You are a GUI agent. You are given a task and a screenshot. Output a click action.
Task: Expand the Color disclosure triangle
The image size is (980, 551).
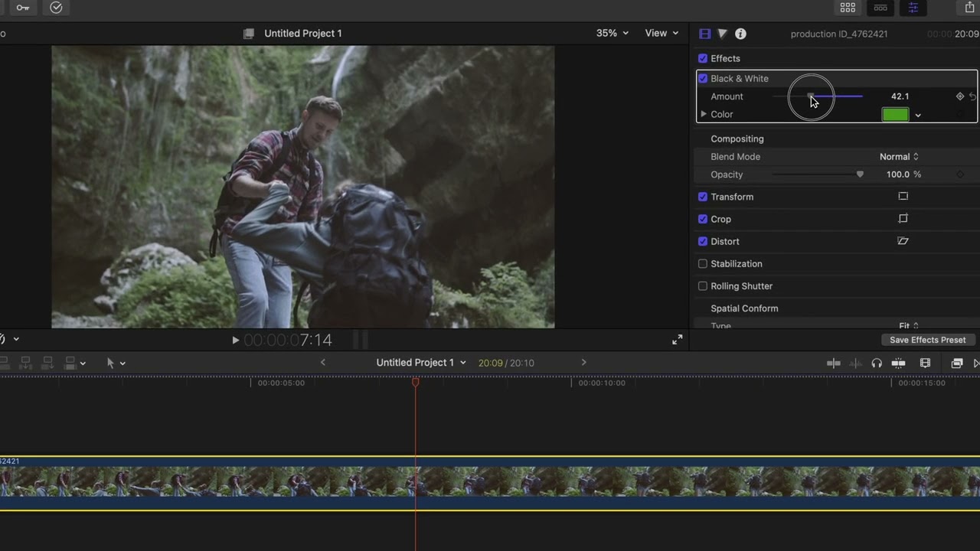pos(704,115)
